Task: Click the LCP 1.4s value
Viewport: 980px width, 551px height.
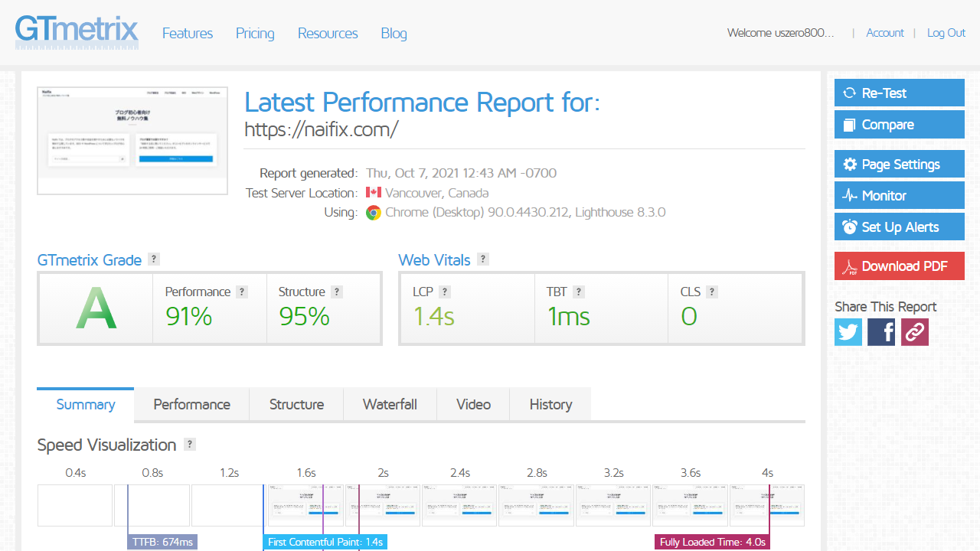Action: (434, 316)
